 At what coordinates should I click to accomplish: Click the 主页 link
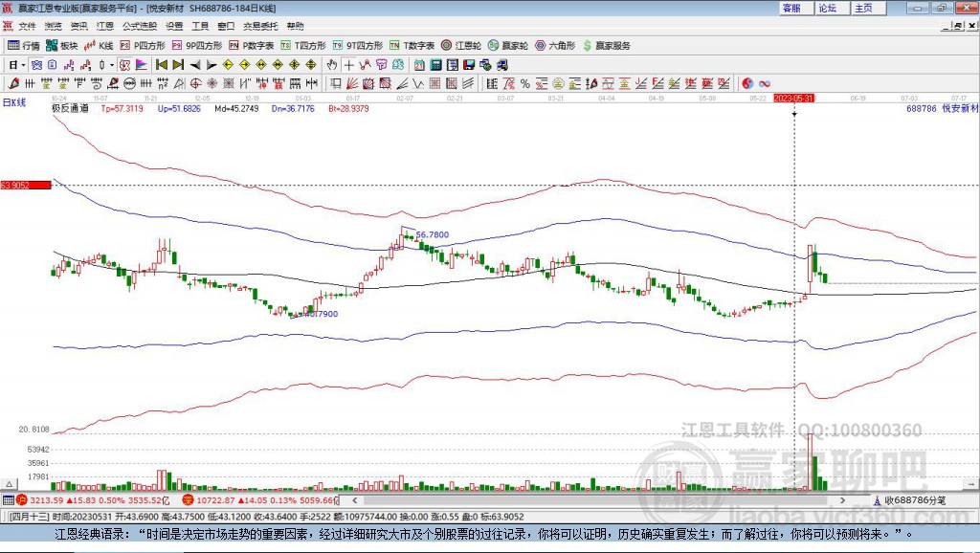864,8
